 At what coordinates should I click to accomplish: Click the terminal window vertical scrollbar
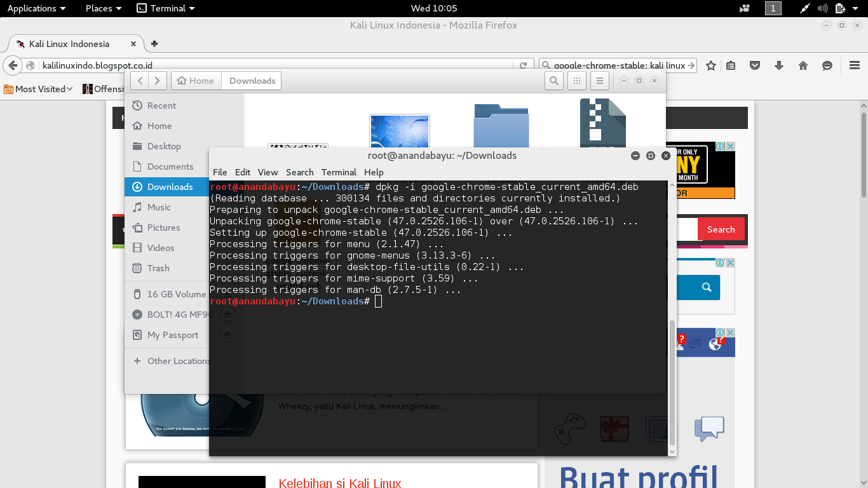coord(672,381)
